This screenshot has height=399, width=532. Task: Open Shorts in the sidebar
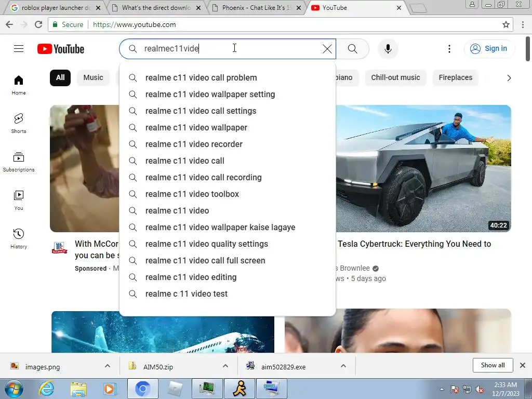19,124
